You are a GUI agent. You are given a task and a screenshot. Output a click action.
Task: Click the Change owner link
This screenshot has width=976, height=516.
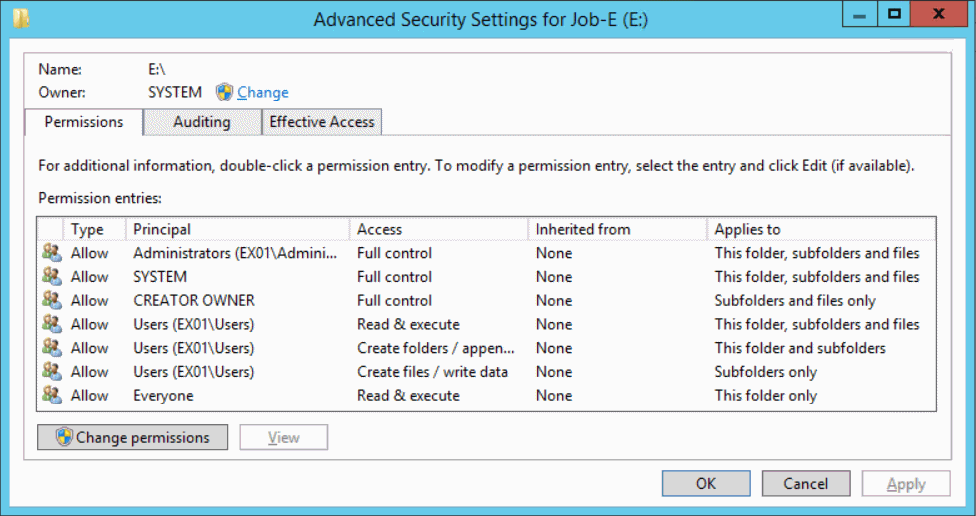tap(263, 92)
